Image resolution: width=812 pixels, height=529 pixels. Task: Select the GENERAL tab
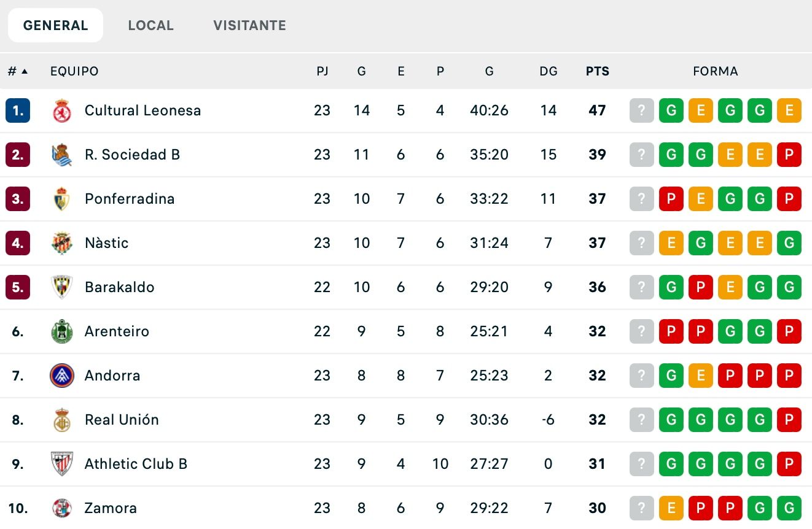click(x=55, y=25)
